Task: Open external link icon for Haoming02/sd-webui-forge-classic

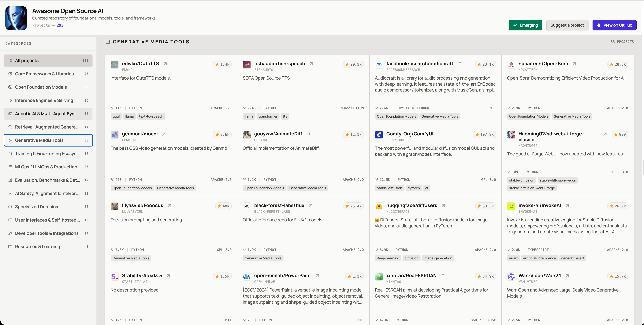Action: [605, 134]
